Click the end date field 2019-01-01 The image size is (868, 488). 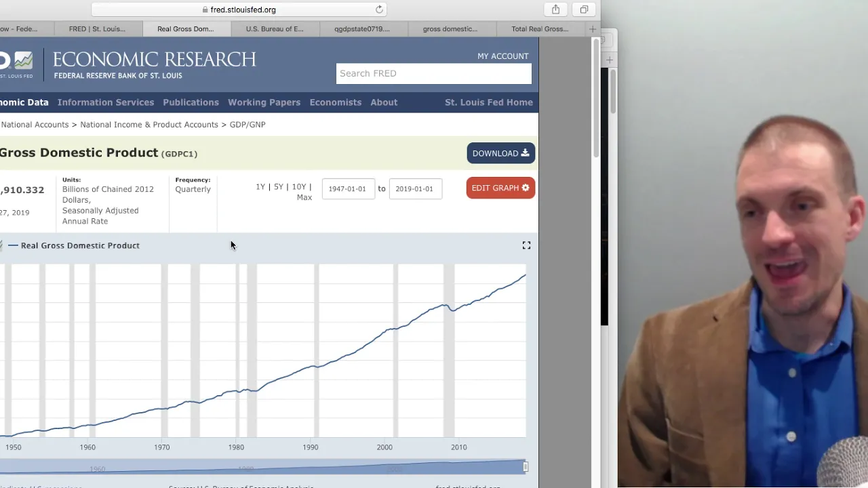[414, 188]
